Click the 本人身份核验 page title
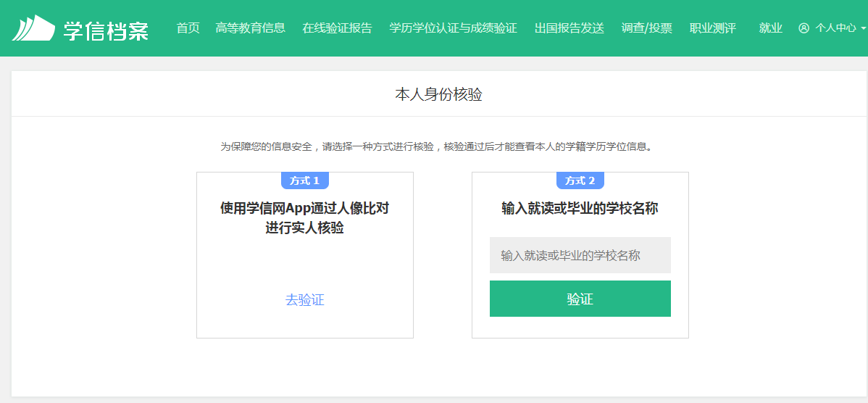This screenshot has width=868, height=403. pos(438,94)
